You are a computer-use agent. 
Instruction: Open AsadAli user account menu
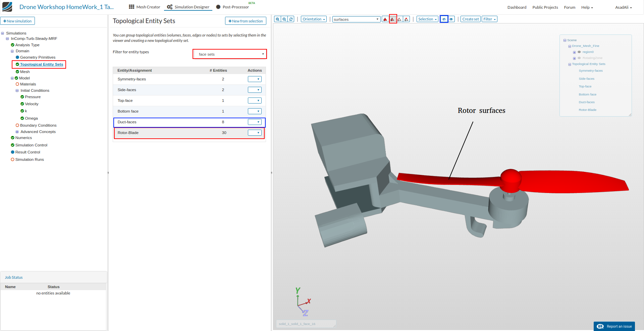tap(623, 7)
